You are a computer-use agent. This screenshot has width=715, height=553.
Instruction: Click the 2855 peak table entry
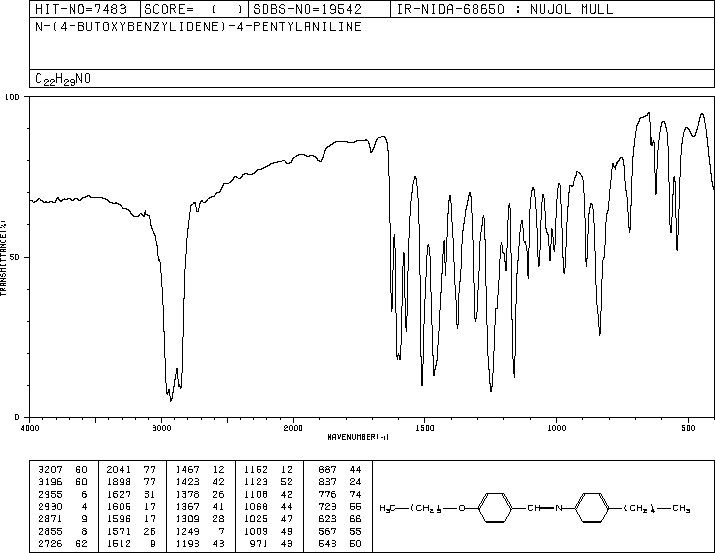pyautogui.click(x=50, y=531)
